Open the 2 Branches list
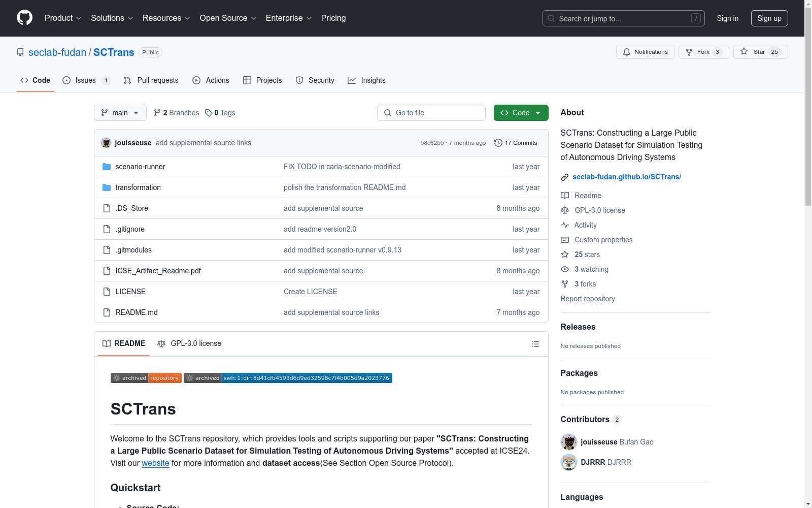This screenshot has width=812, height=508. (x=176, y=113)
